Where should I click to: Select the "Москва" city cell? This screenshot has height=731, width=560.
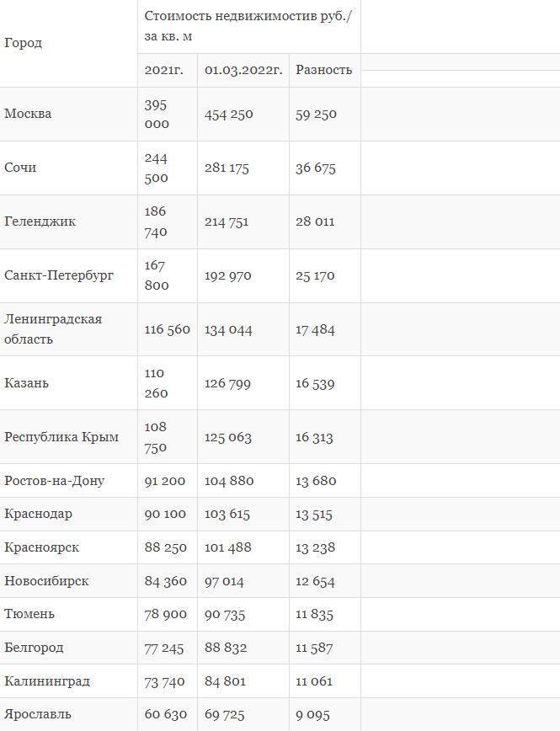coord(28,114)
